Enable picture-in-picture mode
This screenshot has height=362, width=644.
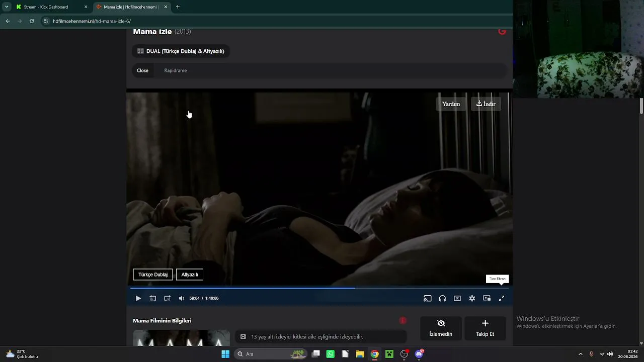pos(487,298)
